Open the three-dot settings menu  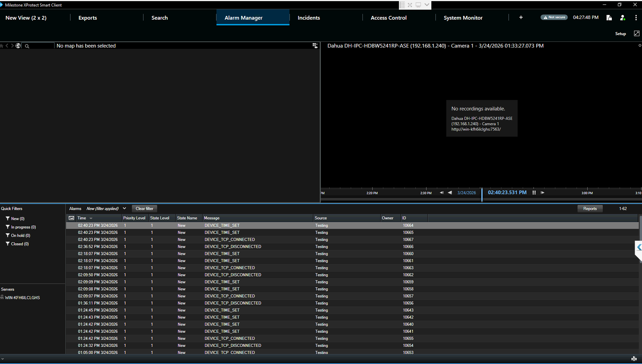click(x=636, y=18)
